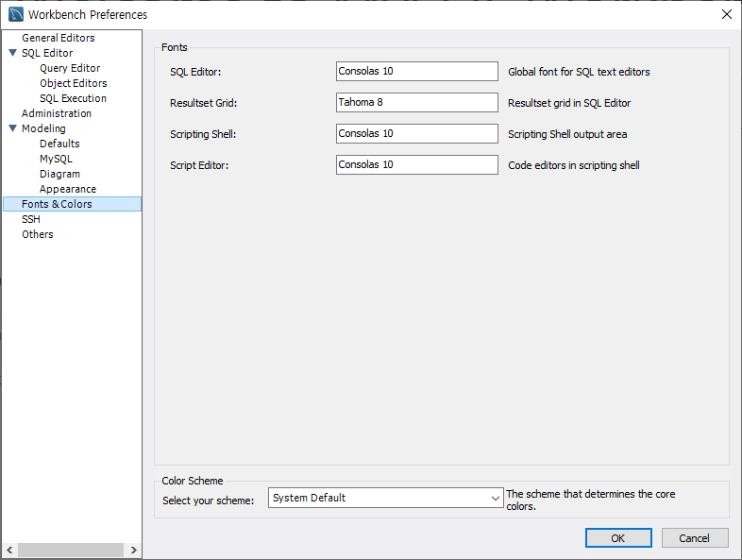Click the 'Color Scheme' group heading

(193, 481)
